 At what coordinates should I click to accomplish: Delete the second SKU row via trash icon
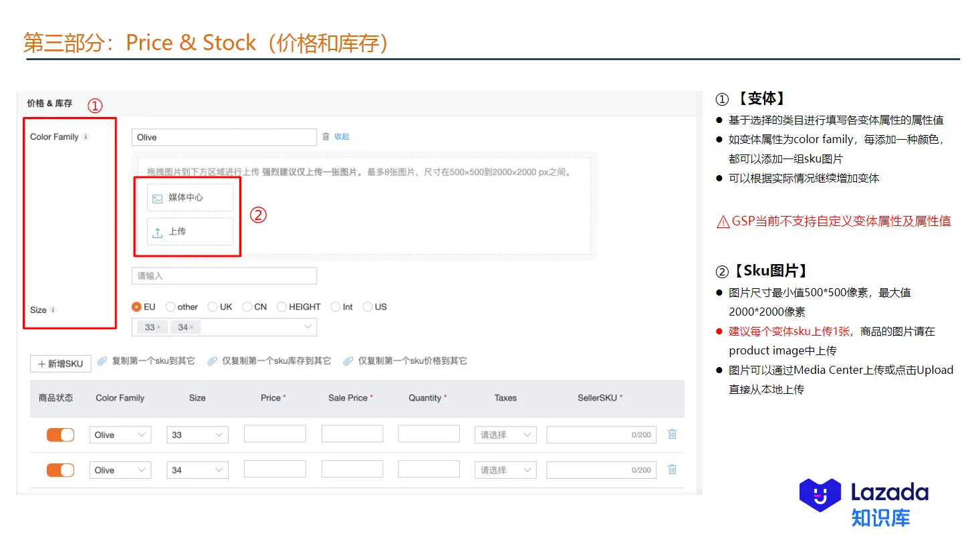point(671,469)
